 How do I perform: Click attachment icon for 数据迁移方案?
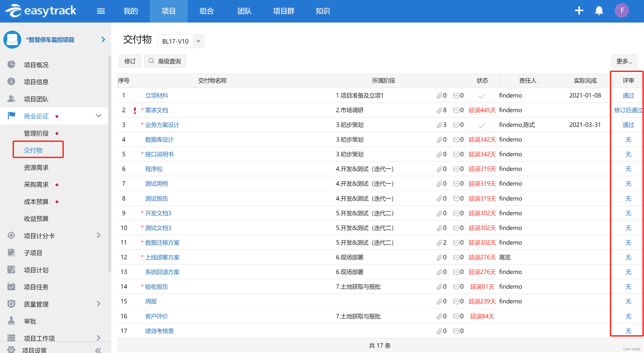pos(439,243)
